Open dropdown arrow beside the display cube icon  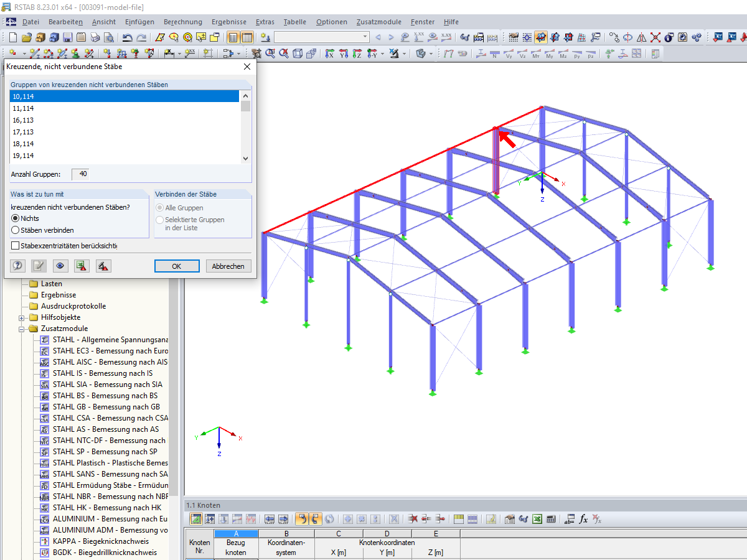[431, 54]
